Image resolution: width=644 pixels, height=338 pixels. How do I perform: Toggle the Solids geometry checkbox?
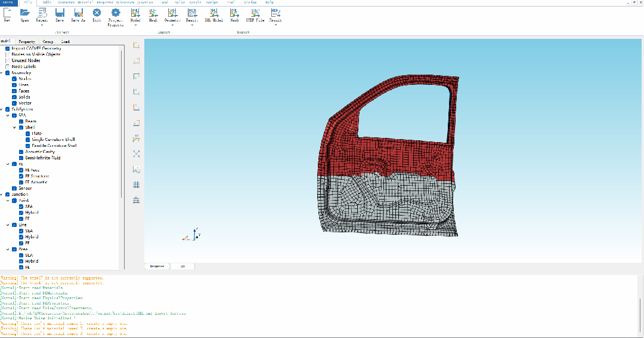coord(14,97)
